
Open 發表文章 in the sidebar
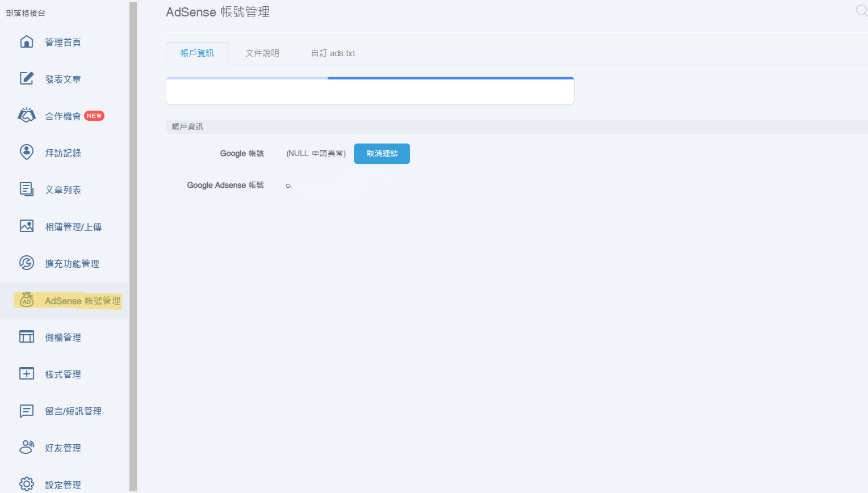(63, 79)
